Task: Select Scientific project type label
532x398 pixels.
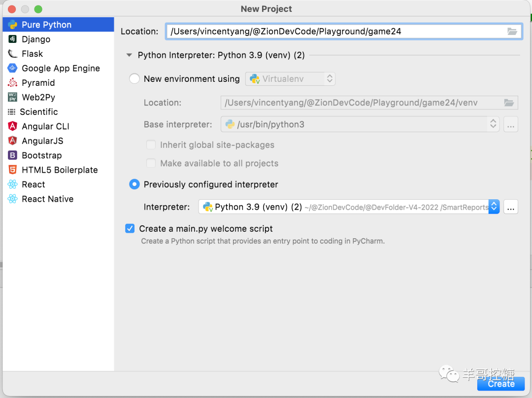Action: click(39, 112)
